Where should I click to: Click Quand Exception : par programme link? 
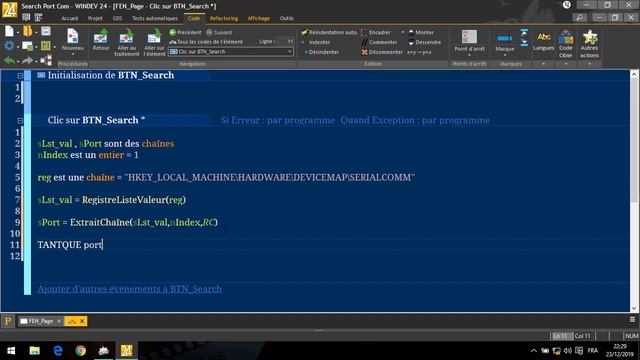coord(415,120)
